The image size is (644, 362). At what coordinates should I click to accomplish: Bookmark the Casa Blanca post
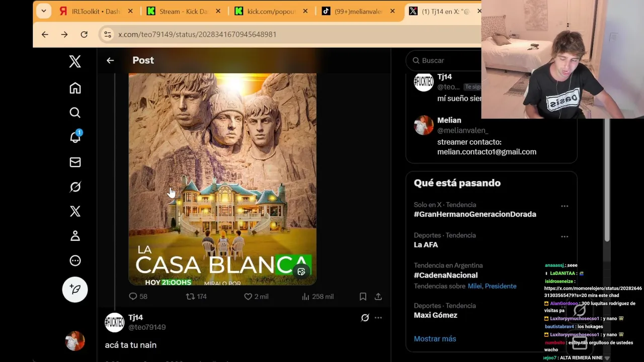[x=363, y=297]
